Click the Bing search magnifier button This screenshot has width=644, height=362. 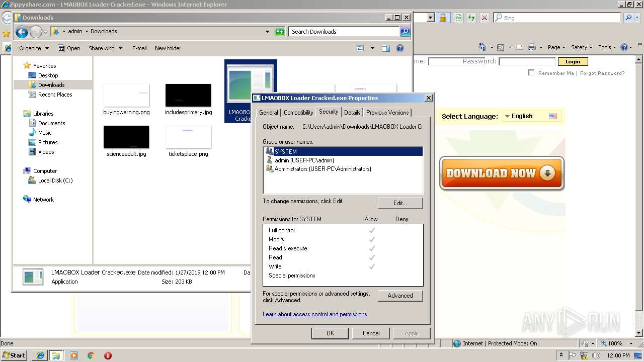pos(628,18)
